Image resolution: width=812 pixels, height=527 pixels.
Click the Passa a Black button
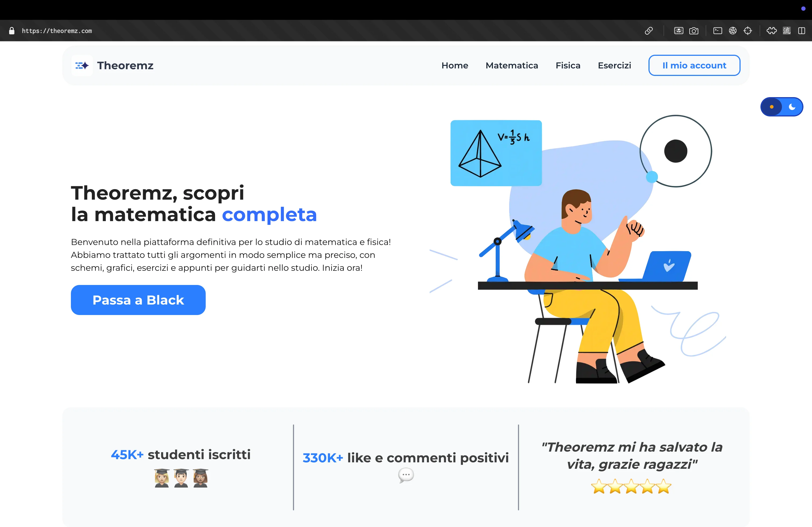pos(138,300)
